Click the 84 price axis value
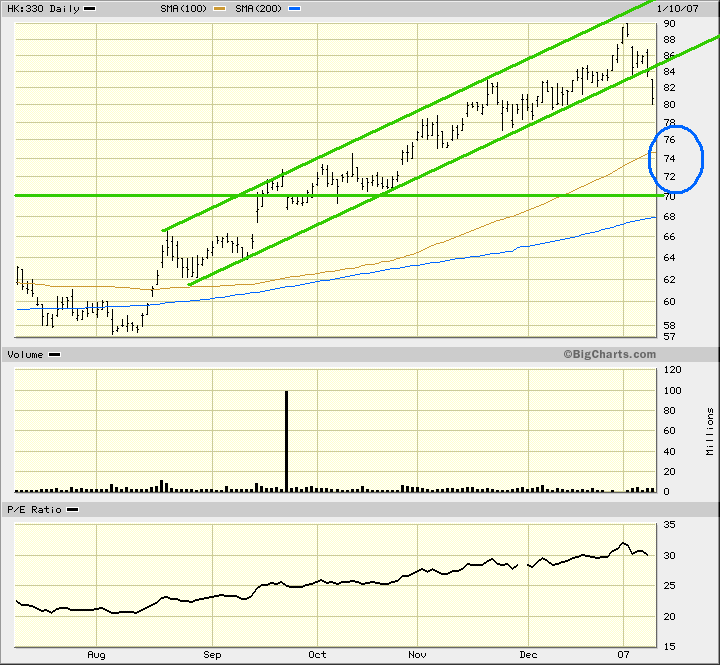Screen dimensions: 720x665 point(669,71)
